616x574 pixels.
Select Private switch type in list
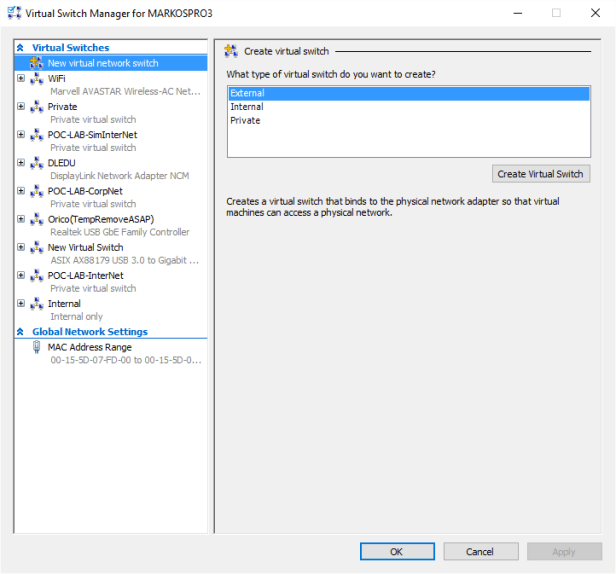[x=245, y=121]
